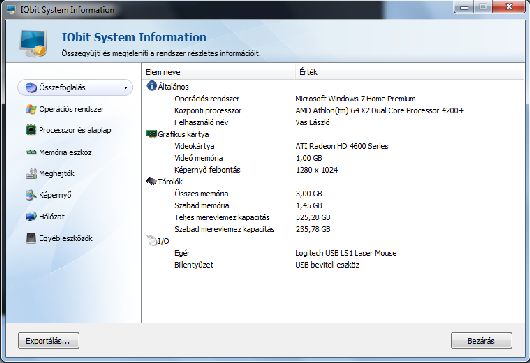Viewport: 530px width, 363px height.
Task: Click the AMD Athlon Dual Core Processor value
Action: pos(380,111)
